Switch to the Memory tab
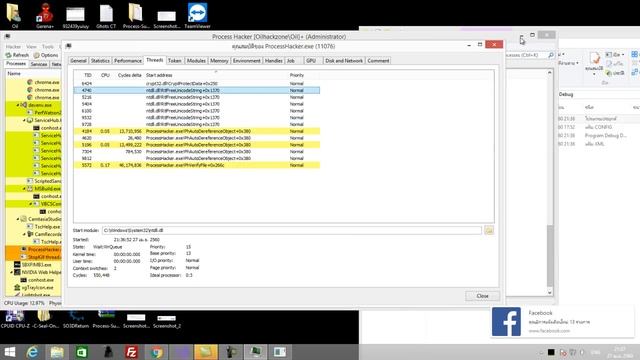Image resolution: width=640 pixels, height=360 pixels. [x=219, y=61]
